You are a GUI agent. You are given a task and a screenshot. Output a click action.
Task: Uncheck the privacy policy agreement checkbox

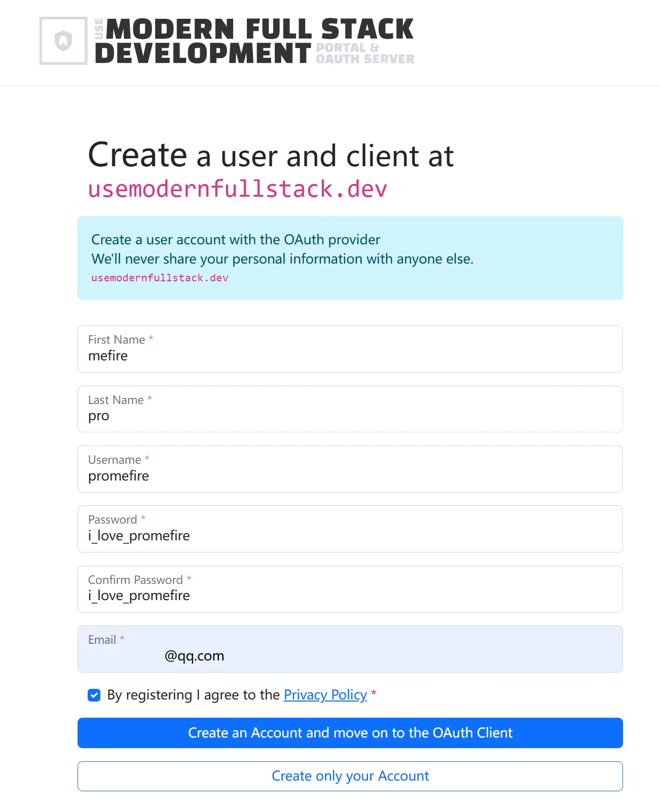tap(94, 695)
